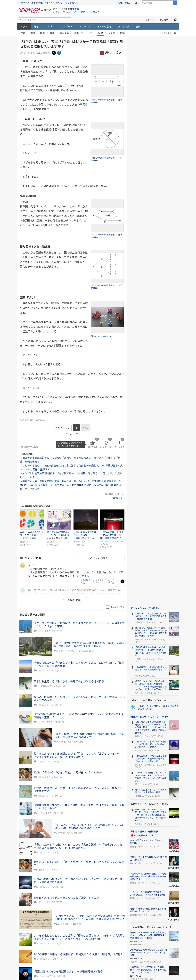Open the オリジナル navigation tab

click(x=85, y=27)
